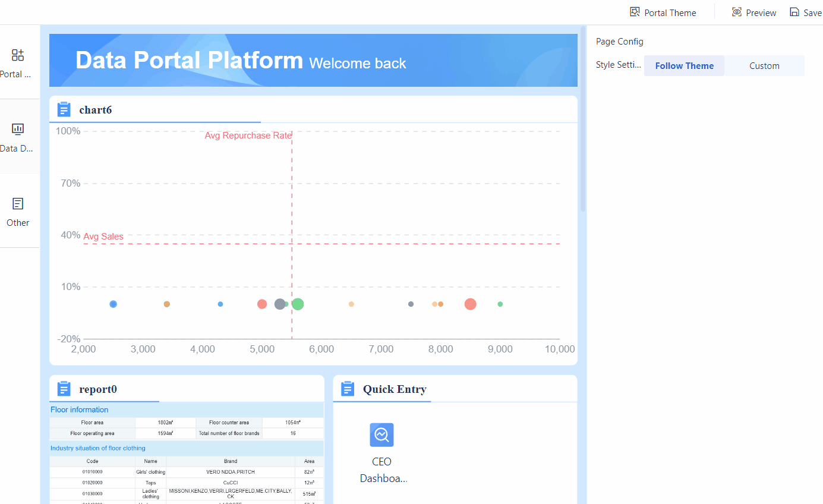Open the CEO Dashboard quick entry icon
823x504 pixels.
381,434
